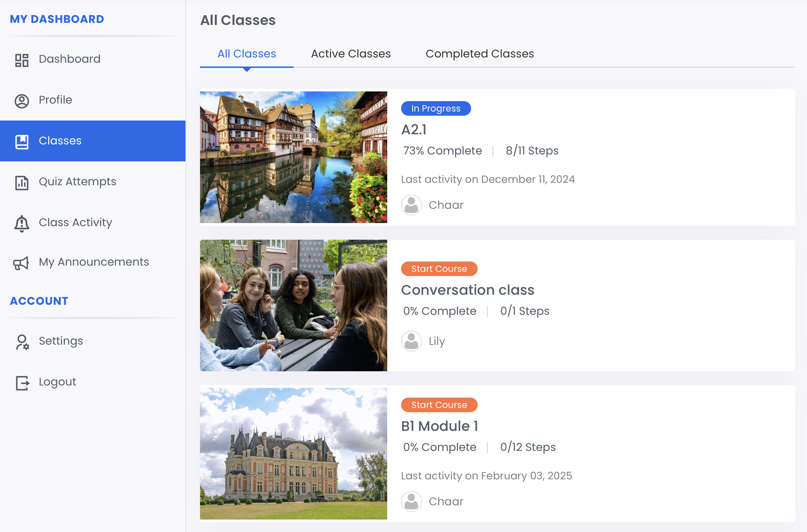Viewport: 807px width, 532px height.
Task: Click Start Course on B1 Module 1
Action: click(439, 405)
